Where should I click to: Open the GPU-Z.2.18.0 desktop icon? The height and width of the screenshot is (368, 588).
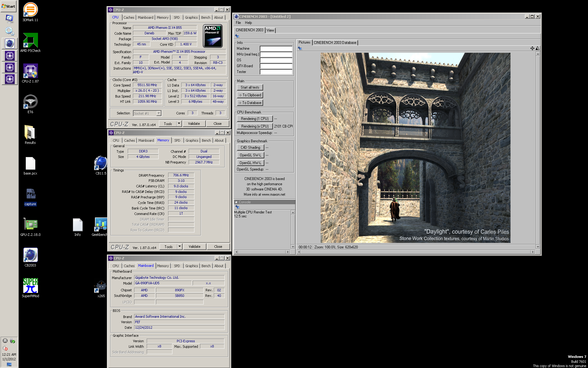coord(30,227)
